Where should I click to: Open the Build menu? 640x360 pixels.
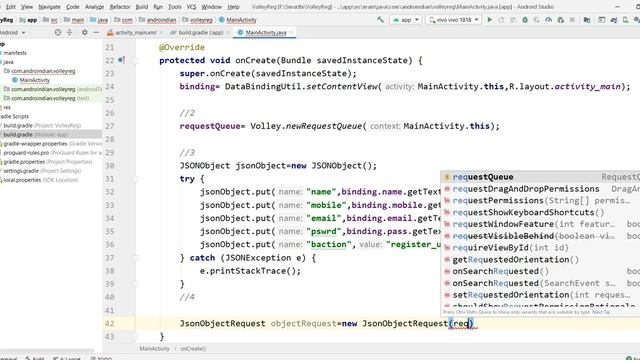point(142,7)
